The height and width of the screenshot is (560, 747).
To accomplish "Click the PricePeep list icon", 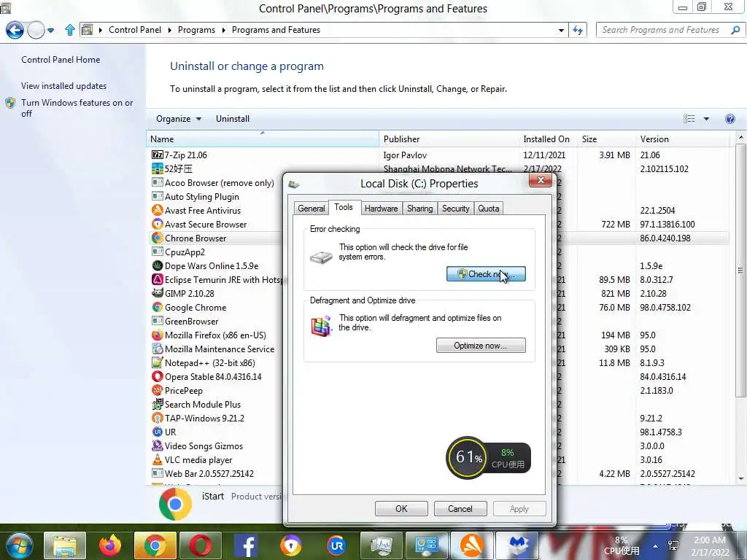I will pyautogui.click(x=157, y=390).
